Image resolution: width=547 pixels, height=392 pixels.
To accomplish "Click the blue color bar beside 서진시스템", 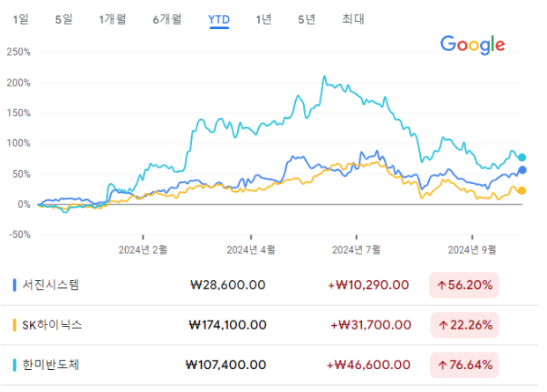I will point(14,285).
